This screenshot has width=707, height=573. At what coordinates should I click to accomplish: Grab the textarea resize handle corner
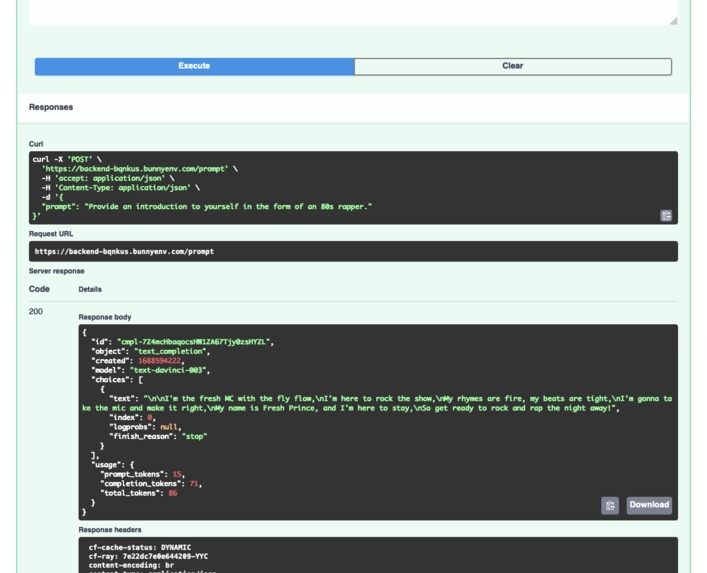coord(673,21)
